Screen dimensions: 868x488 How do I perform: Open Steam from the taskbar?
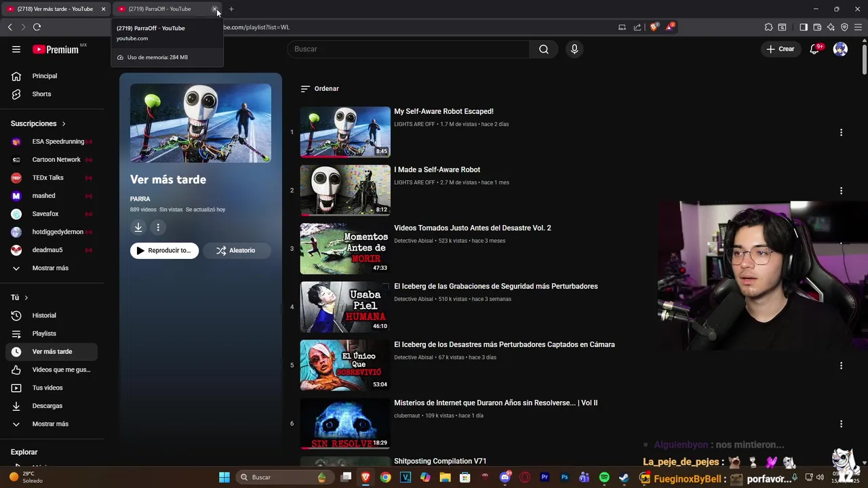pyautogui.click(x=624, y=477)
